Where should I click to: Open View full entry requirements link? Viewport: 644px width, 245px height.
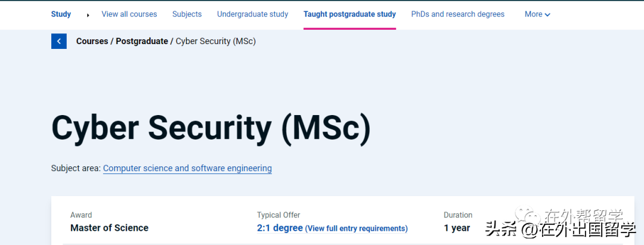click(x=357, y=228)
